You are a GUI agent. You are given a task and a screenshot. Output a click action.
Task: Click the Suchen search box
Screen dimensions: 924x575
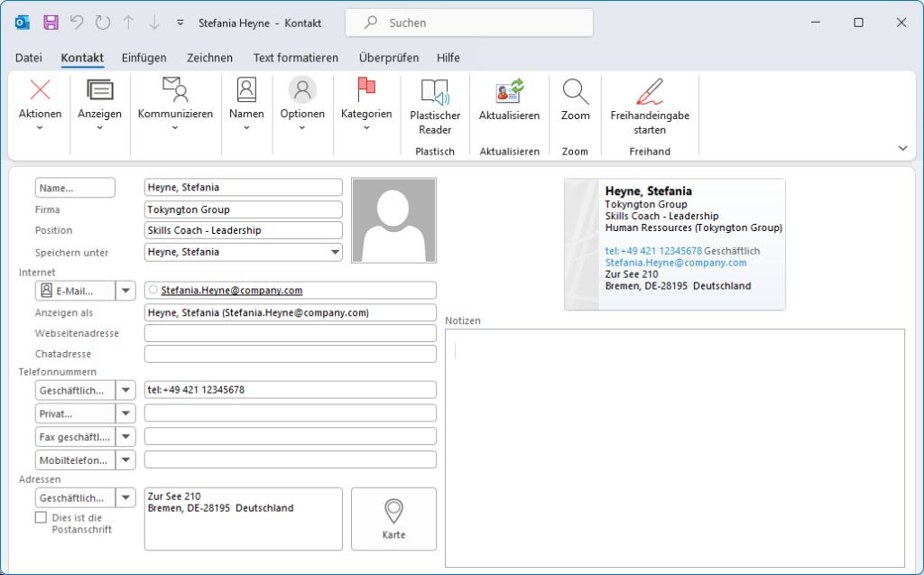point(469,23)
